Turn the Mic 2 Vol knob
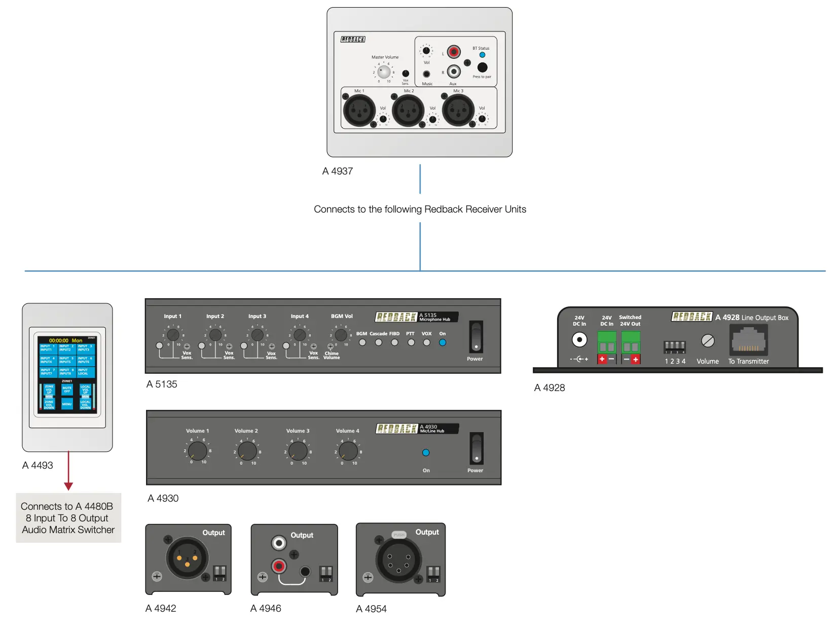This screenshot has height=632, width=840. pyautogui.click(x=433, y=120)
